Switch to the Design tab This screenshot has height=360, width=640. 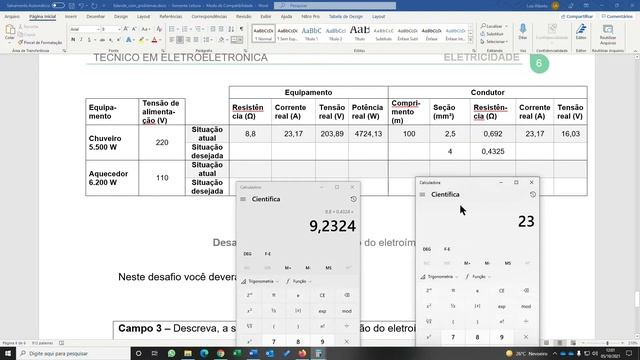tap(121, 16)
